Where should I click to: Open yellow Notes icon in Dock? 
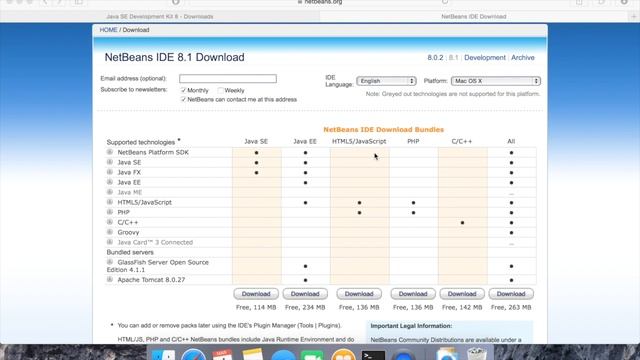pyautogui.click(x=252, y=354)
